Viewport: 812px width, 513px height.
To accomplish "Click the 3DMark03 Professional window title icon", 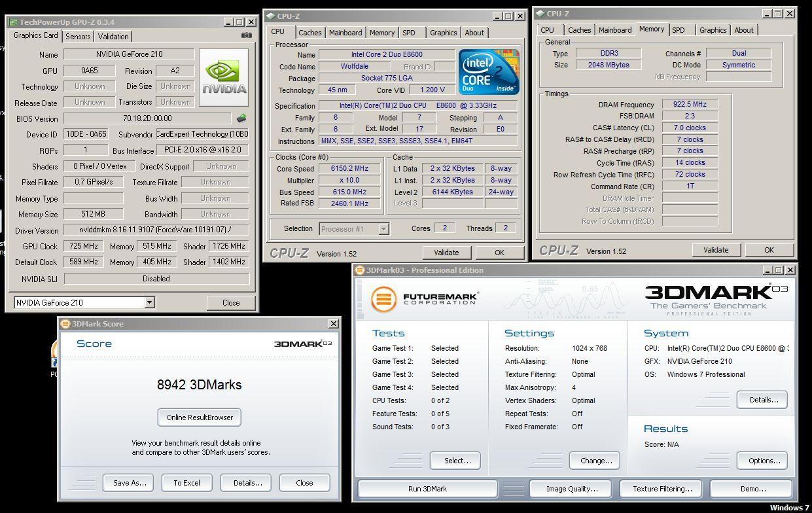I will (x=360, y=270).
